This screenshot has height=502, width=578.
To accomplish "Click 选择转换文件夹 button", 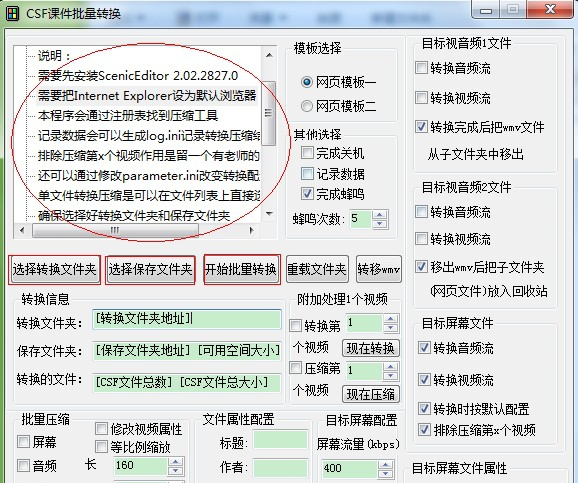I will pos(54,270).
